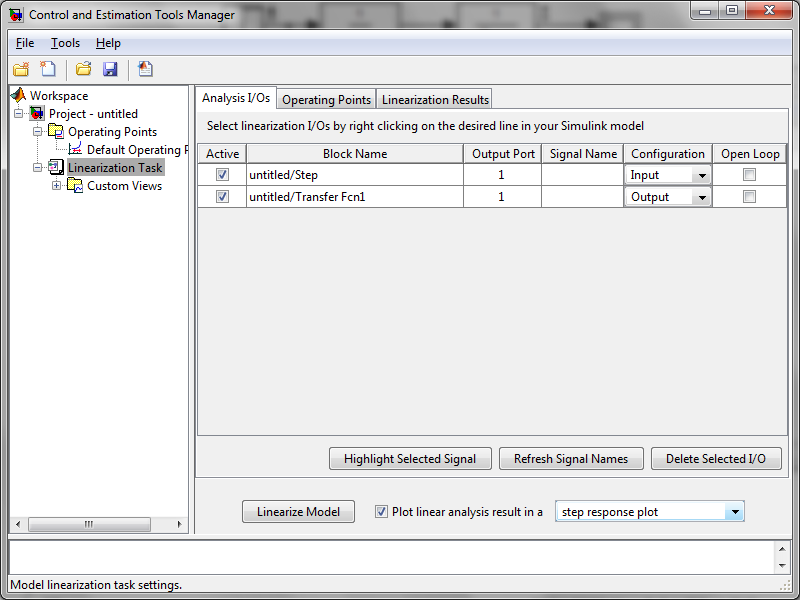Click Signal Name cell for untitled/Step
The image size is (800, 600).
(x=583, y=174)
